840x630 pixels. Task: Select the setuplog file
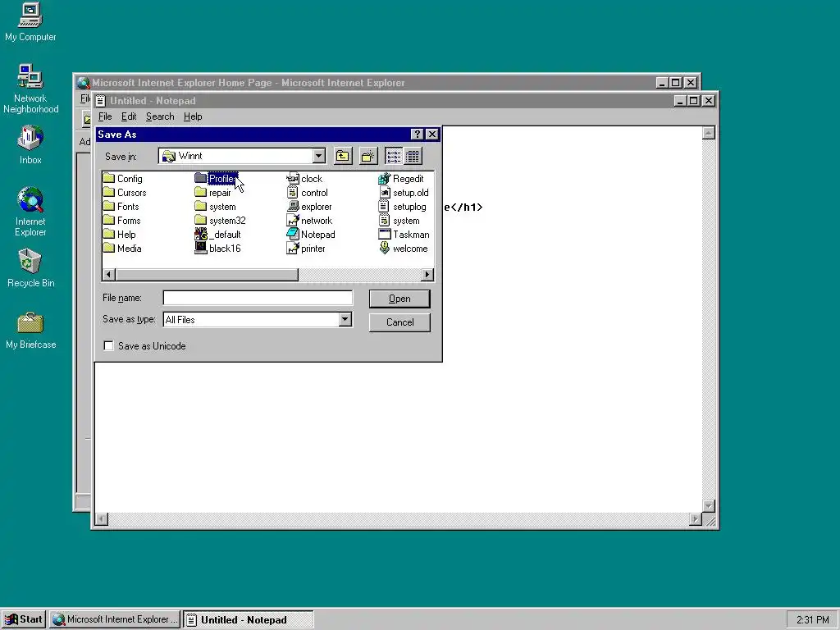point(402,206)
